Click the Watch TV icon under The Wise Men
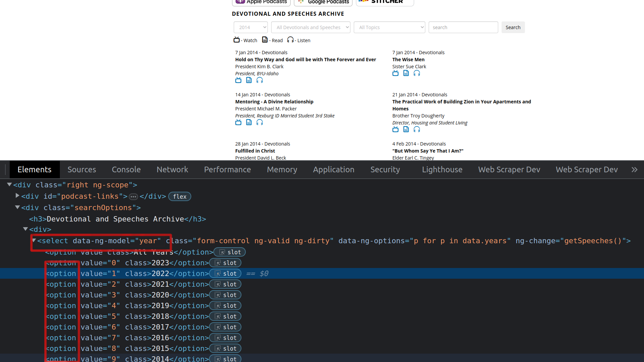 click(395, 73)
